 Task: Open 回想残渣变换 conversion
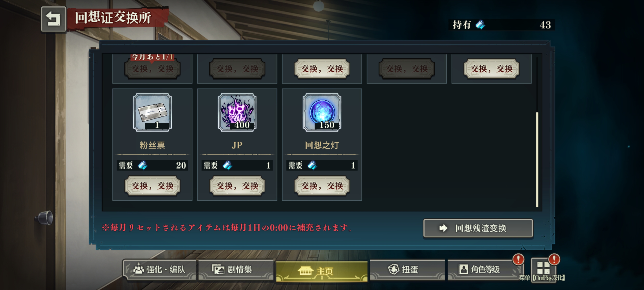click(x=478, y=228)
